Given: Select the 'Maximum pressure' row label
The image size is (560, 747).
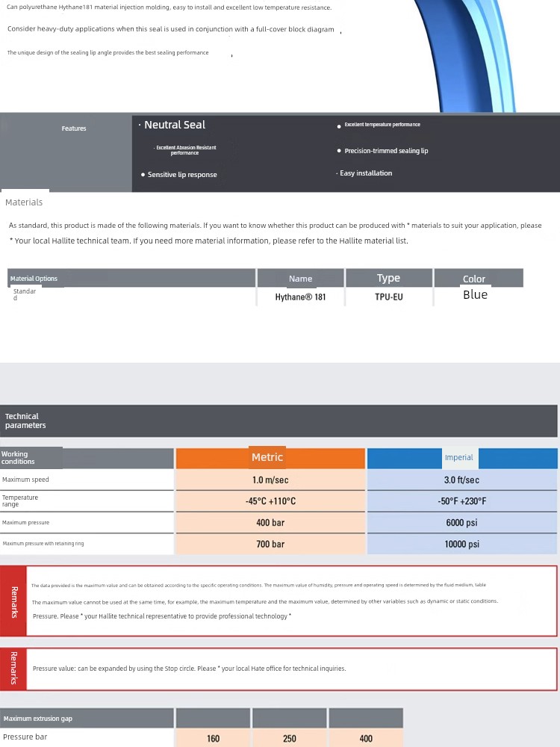Looking at the screenshot, I should coord(25,523).
